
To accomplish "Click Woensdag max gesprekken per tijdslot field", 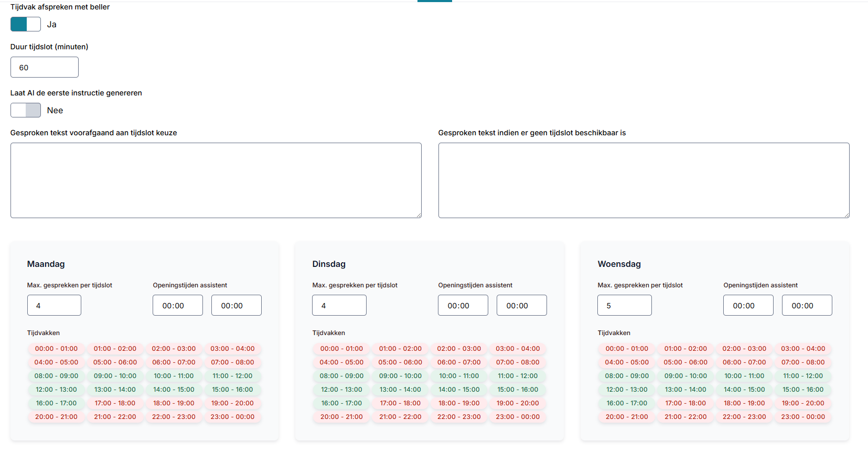I will (x=625, y=305).
